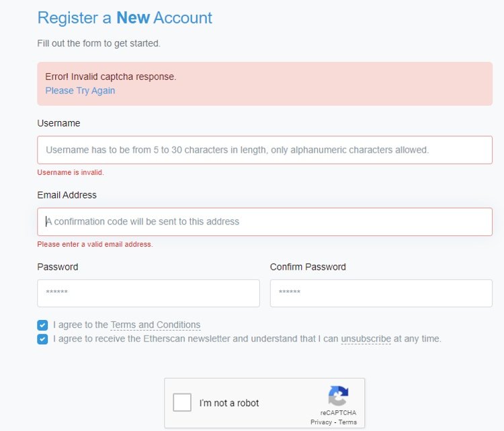Click the reCAPTCHA logo icon
Screen dimensions: 504x431
338,395
